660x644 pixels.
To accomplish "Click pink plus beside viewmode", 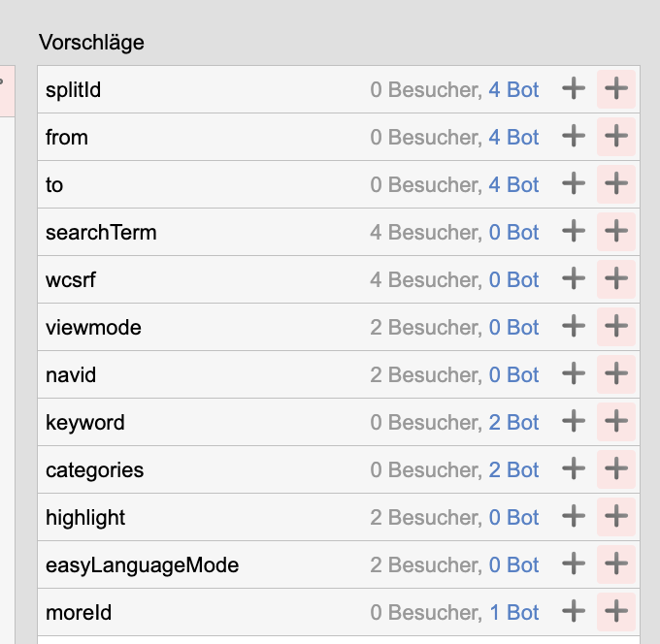I will [616, 327].
